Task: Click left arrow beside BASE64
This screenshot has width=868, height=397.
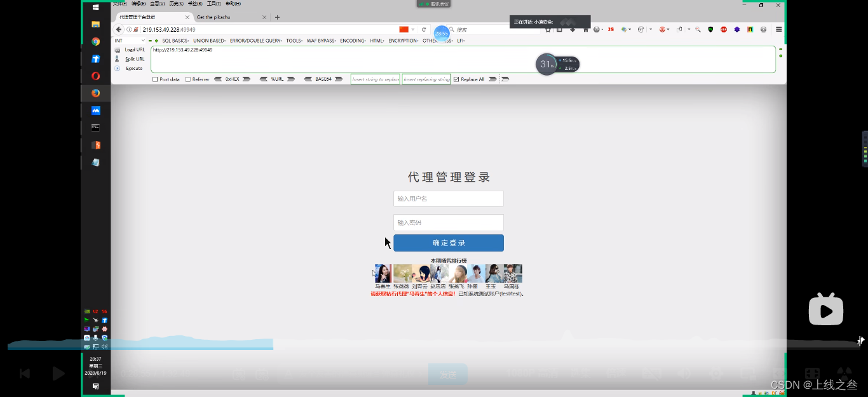Action: [308, 79]
